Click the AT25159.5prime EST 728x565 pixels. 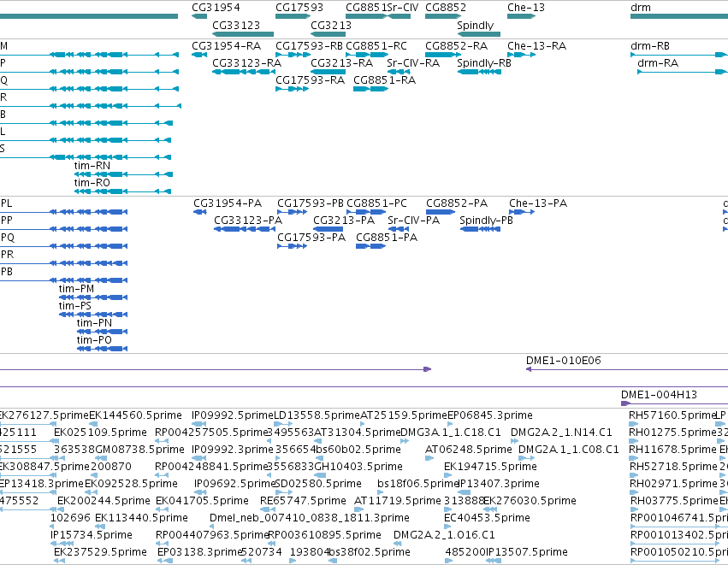pos(362,424)
